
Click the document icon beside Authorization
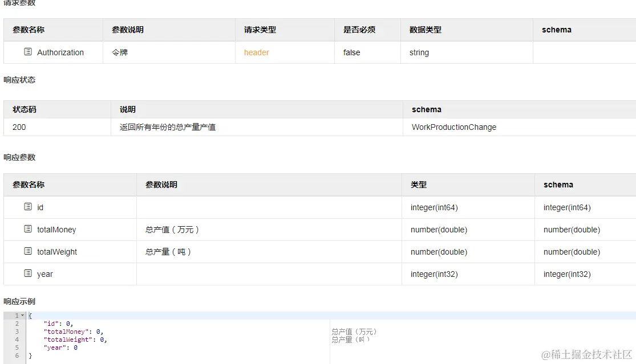[x=28, y=52]
